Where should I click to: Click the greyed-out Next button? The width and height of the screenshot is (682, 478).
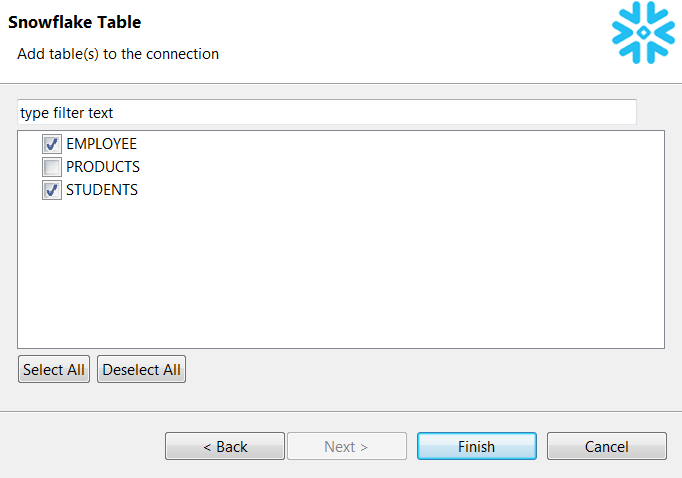pyautogui.click(x=346, y=446)
